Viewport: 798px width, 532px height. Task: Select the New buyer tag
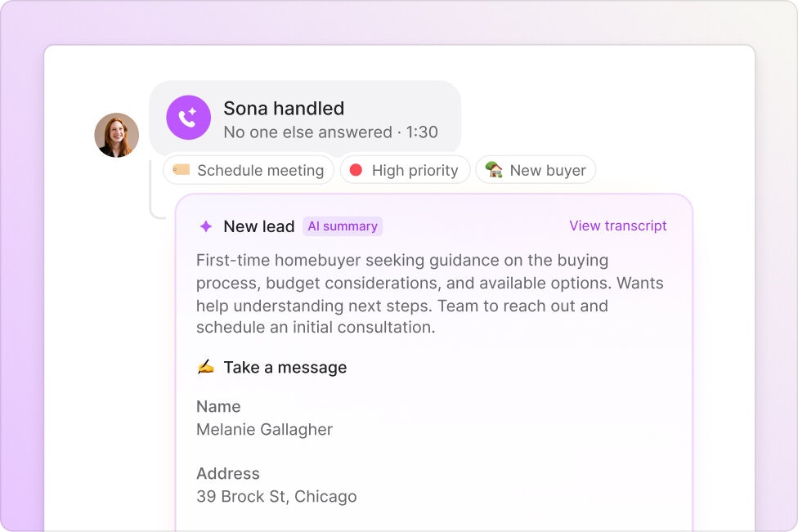click(x=536, y=170)
